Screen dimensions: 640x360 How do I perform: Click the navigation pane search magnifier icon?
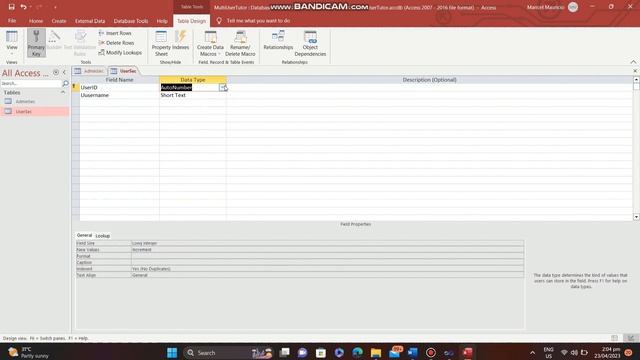click(x=65, y=83)
